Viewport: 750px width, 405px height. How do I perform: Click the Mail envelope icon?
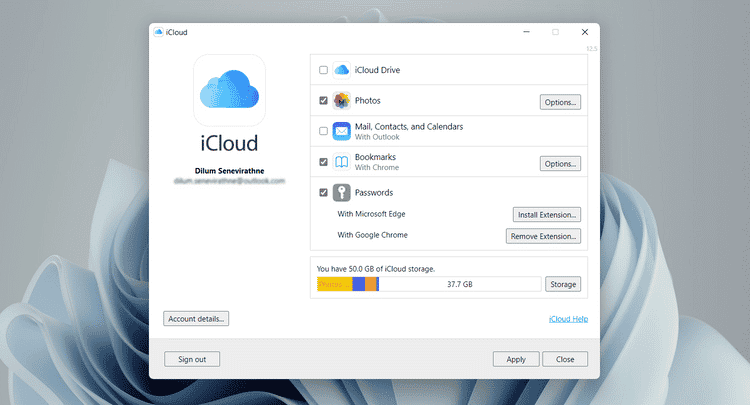342,131
